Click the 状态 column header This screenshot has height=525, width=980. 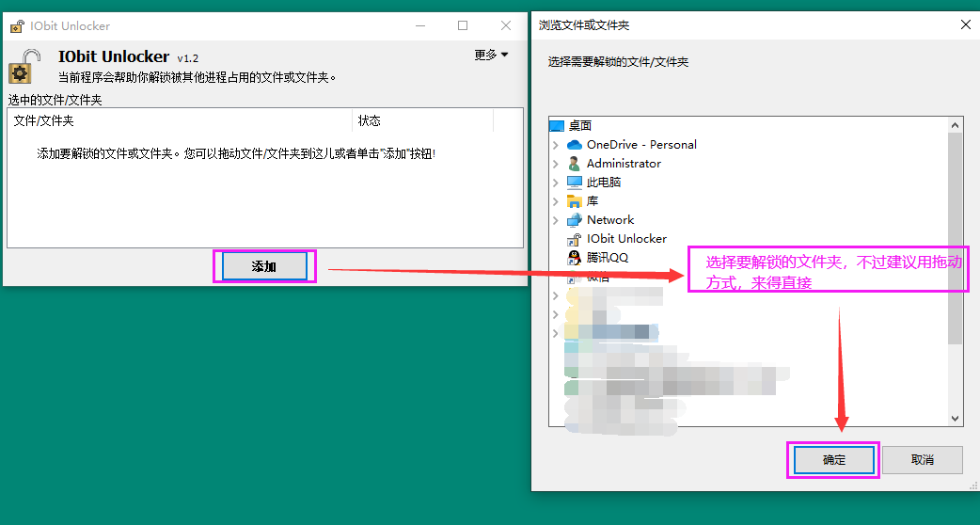pyautogui.click(x=421, y=120)
